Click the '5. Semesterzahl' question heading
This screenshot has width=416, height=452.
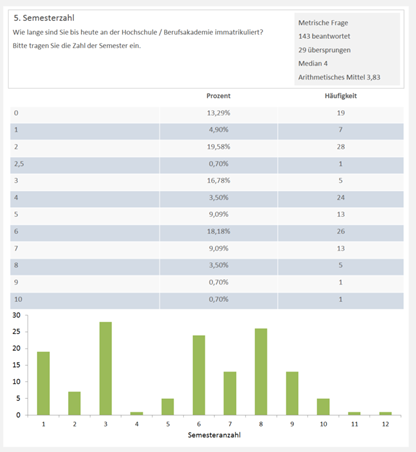tap(44, 18)
